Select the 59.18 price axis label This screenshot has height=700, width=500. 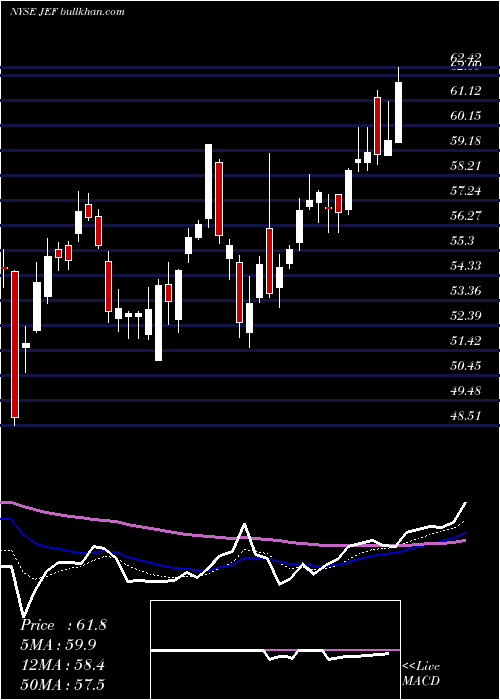pos(466,141)
